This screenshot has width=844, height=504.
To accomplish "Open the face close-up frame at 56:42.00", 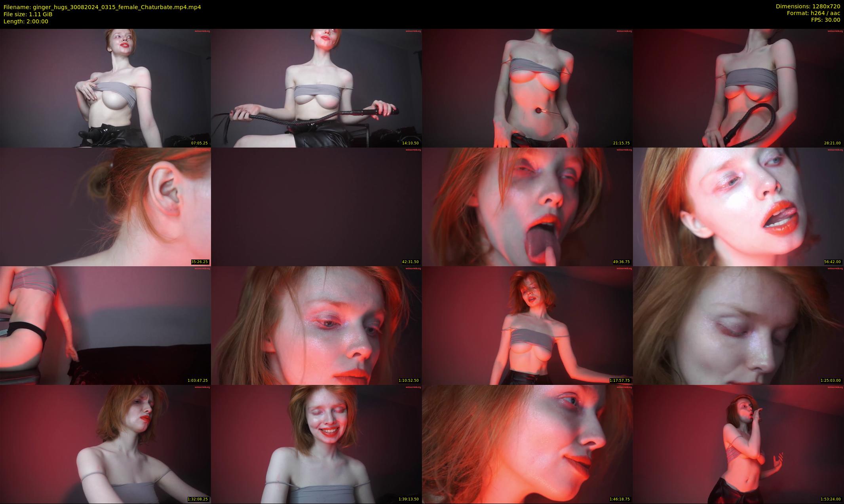I will click(738, 207).
